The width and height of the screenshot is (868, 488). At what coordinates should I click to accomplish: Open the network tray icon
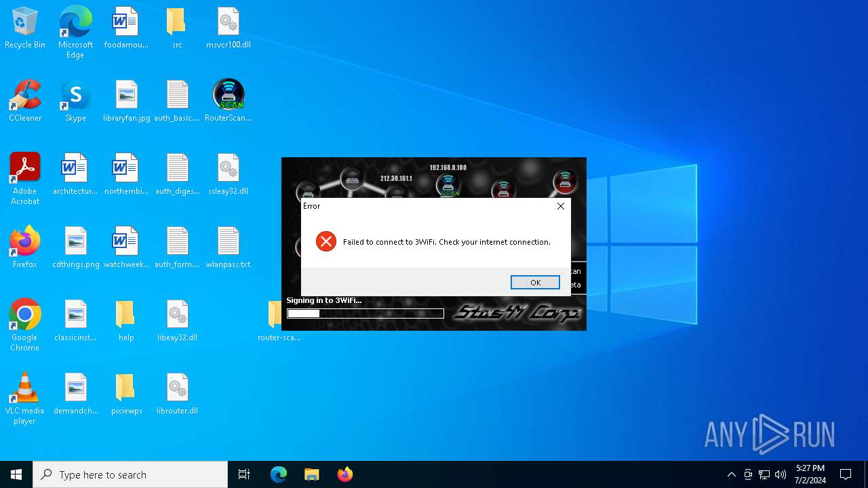point(764,474)
